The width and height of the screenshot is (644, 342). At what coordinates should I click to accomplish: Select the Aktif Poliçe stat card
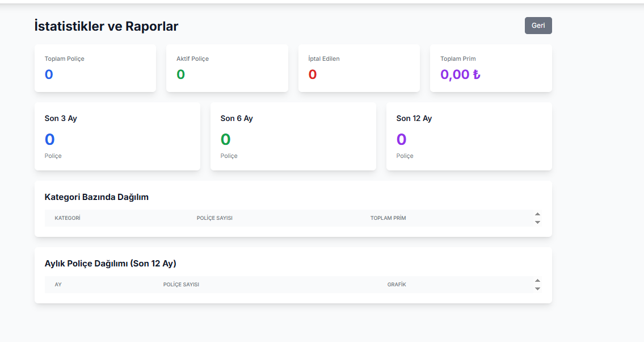pos(227,68)
